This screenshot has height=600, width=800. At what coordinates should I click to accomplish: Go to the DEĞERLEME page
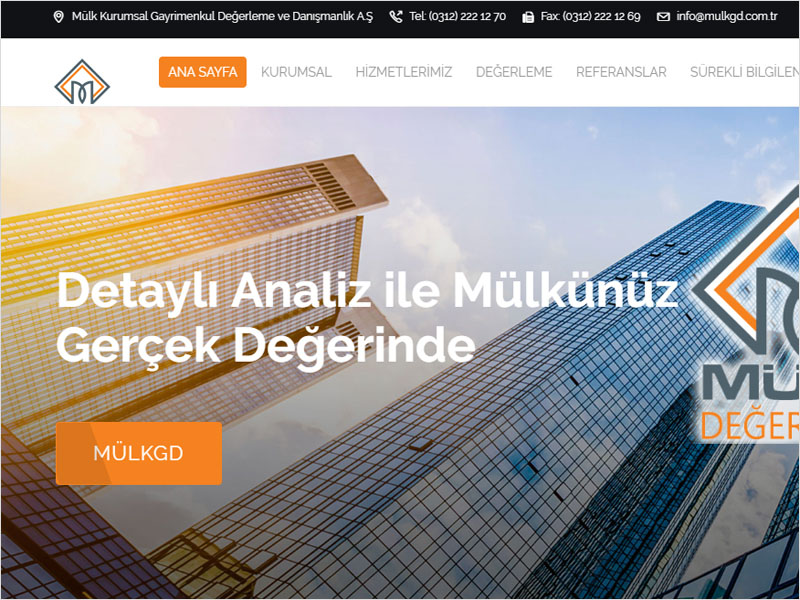tap(514, 72)
